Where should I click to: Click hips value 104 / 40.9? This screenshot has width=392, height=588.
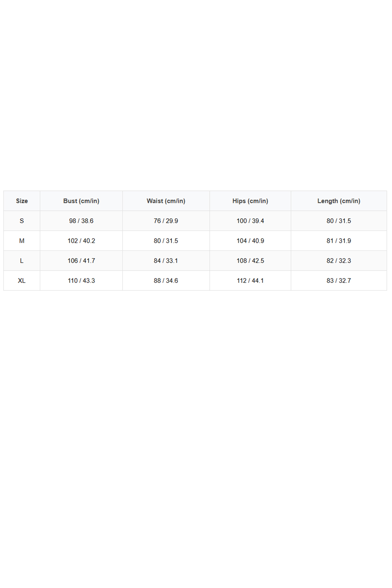250,241
